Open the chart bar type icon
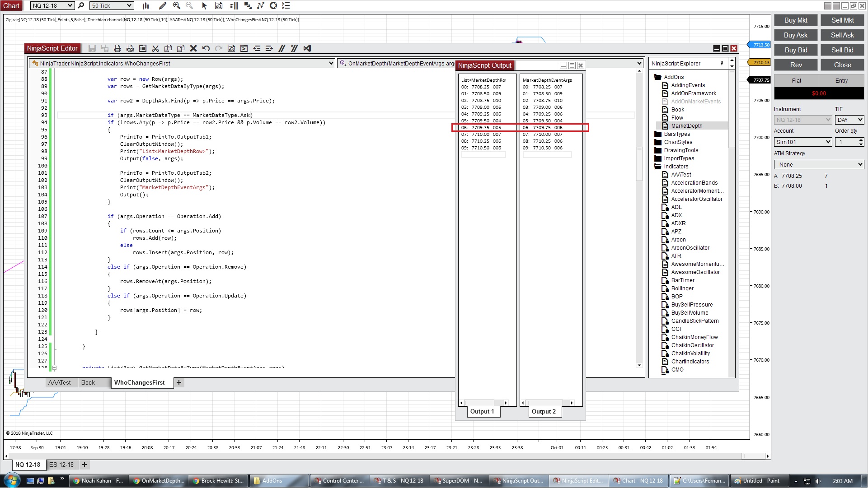The width and height of the screenshot is (868, 488). [x=145, y=5]
